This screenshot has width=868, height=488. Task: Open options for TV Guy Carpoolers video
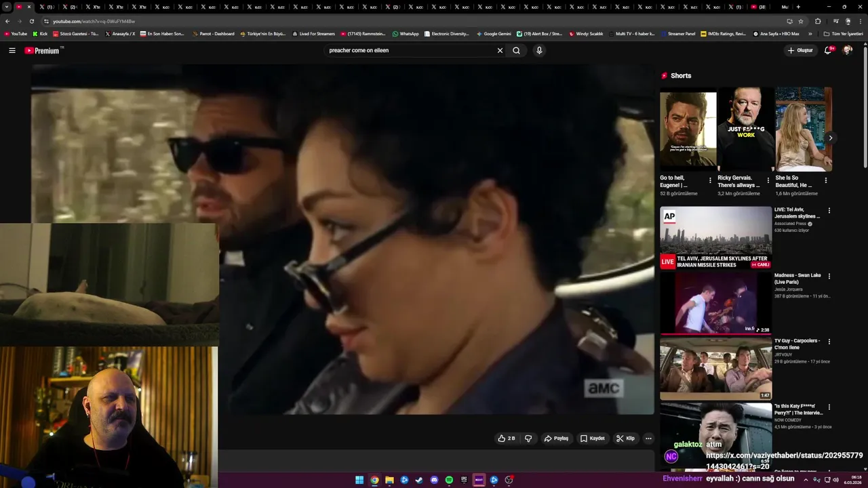point(829,342)
